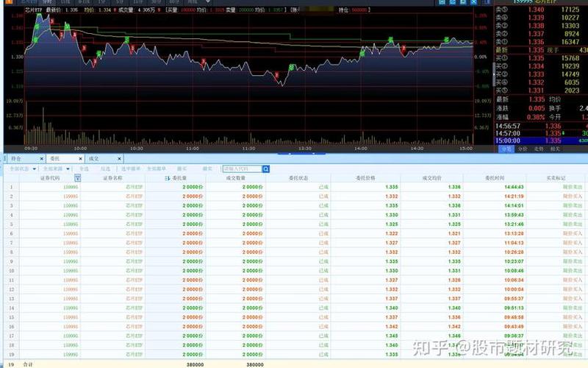Select order row with time 14:44:43
588x368 pixels.
pos(295,187)
